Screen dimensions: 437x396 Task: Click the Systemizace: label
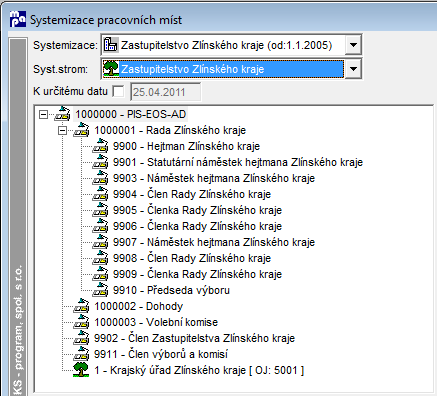point(65,45)
